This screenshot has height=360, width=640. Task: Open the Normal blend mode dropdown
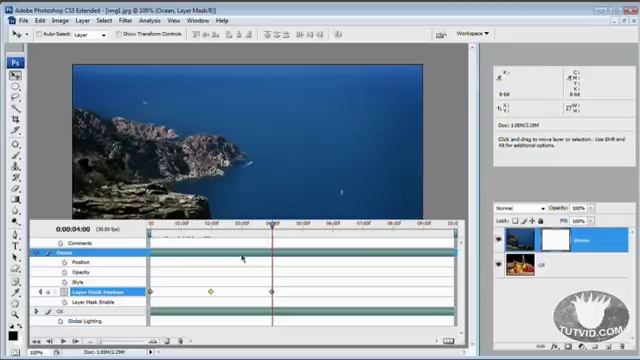coord(520,208)
